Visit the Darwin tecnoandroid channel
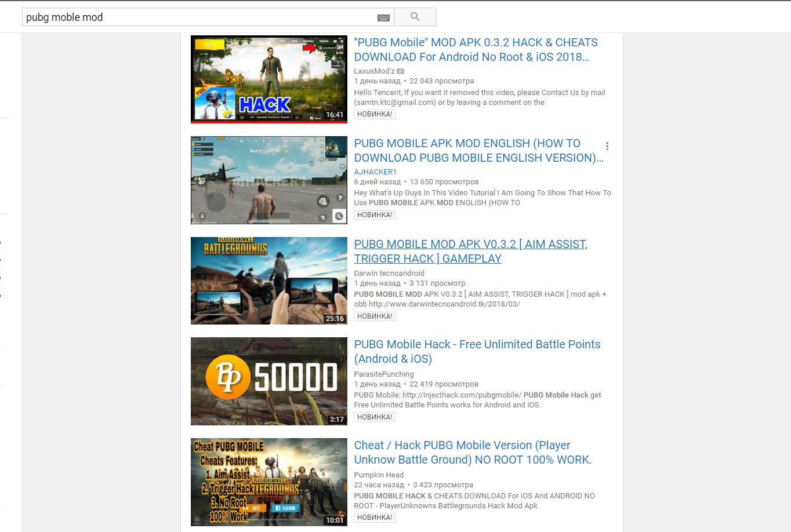Image resolution: width=791 pixels, height=532 pixels. click(x=389, y=274)
